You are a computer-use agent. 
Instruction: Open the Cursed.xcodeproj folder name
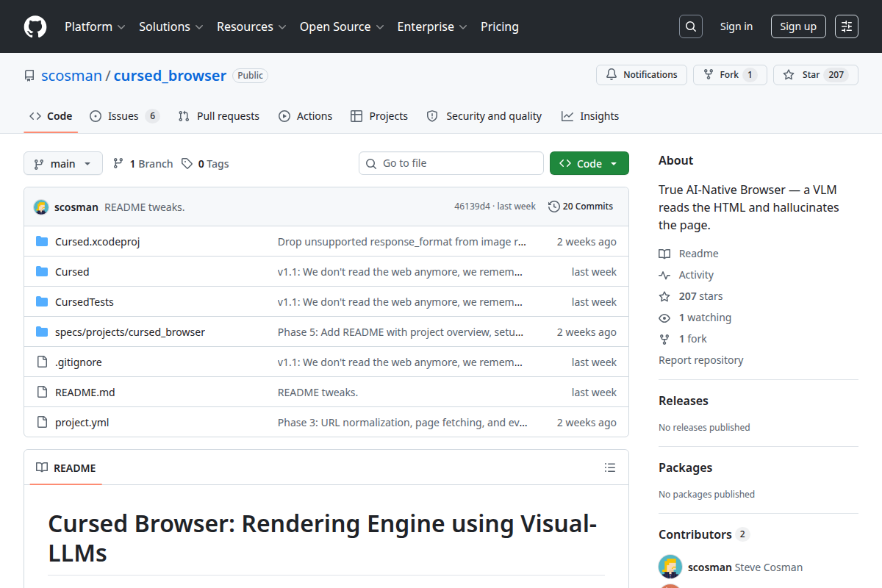coord(98,242)
